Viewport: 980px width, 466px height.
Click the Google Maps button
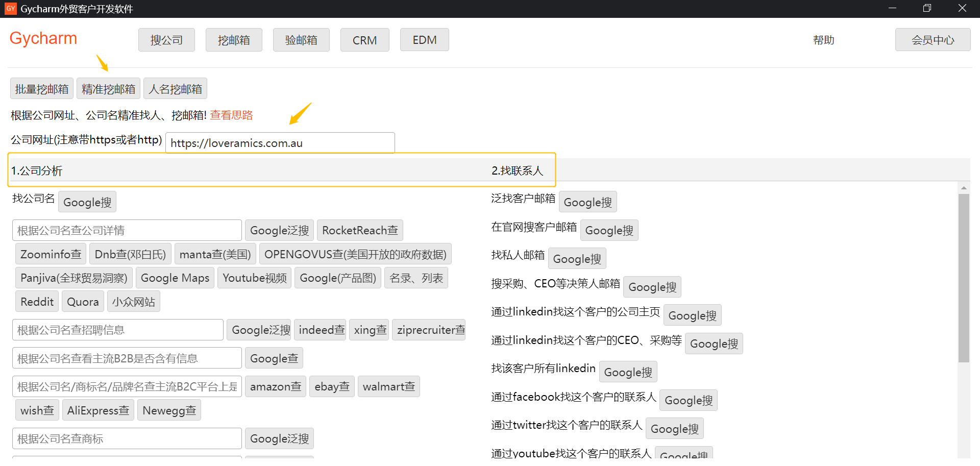[175, 278]
